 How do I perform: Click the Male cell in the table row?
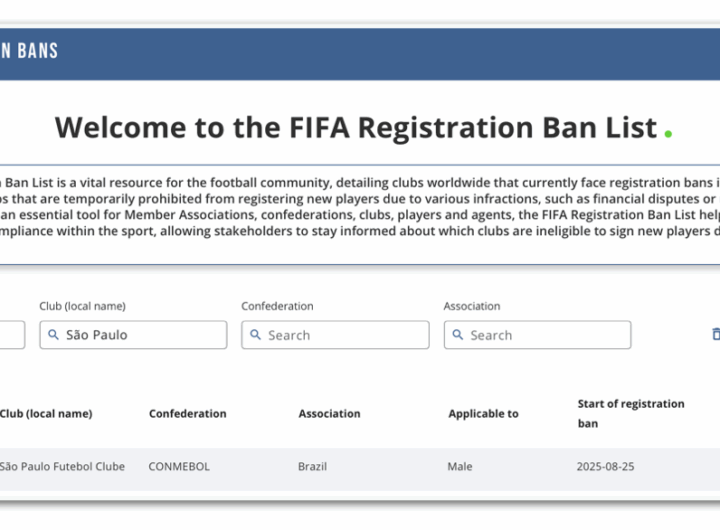coord(460,466)
